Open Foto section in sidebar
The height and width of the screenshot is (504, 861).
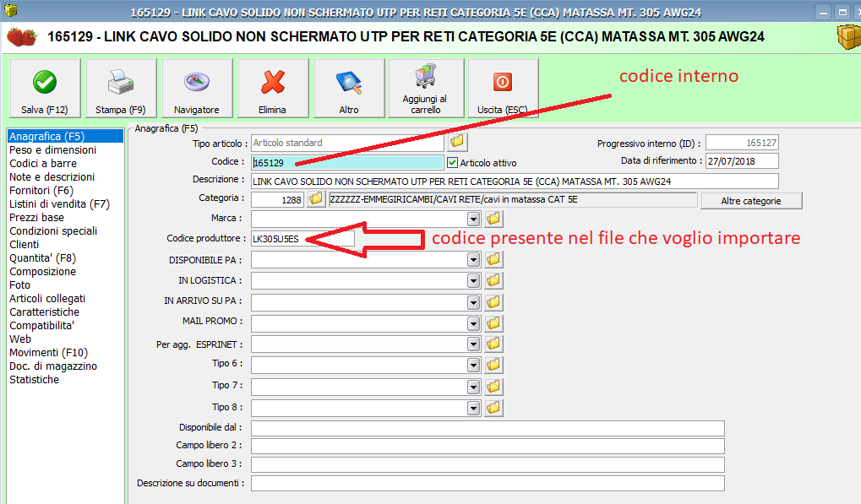point(19,285)
